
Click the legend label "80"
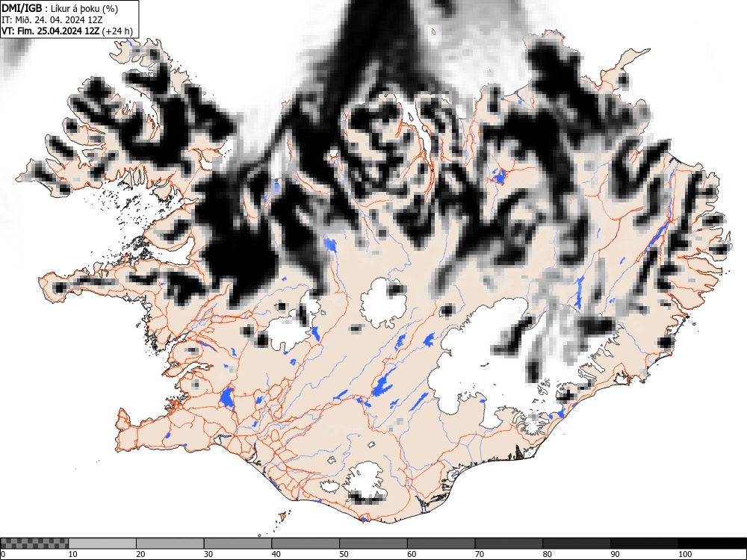click(547, 554)
